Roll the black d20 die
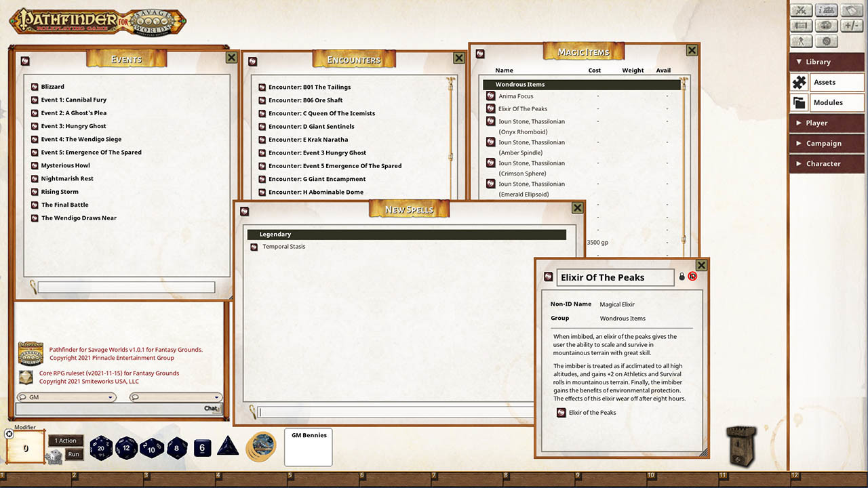 [101, 447]
